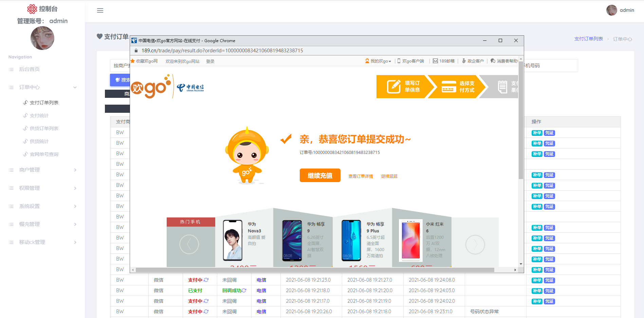Image resolution: width=644 pixels, height=318 pixels.
Task: Click popup vertical scrollbar thumb
Action: pos(521,120)
